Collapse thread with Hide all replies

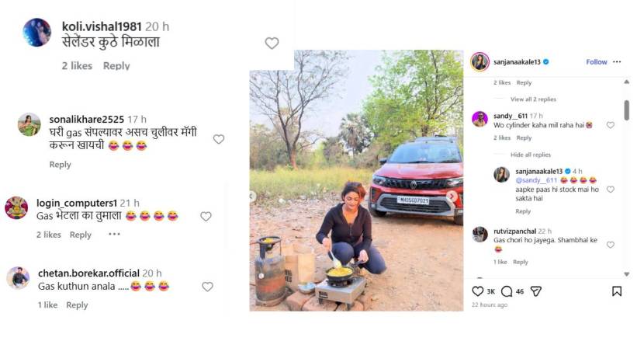point(530,155)
